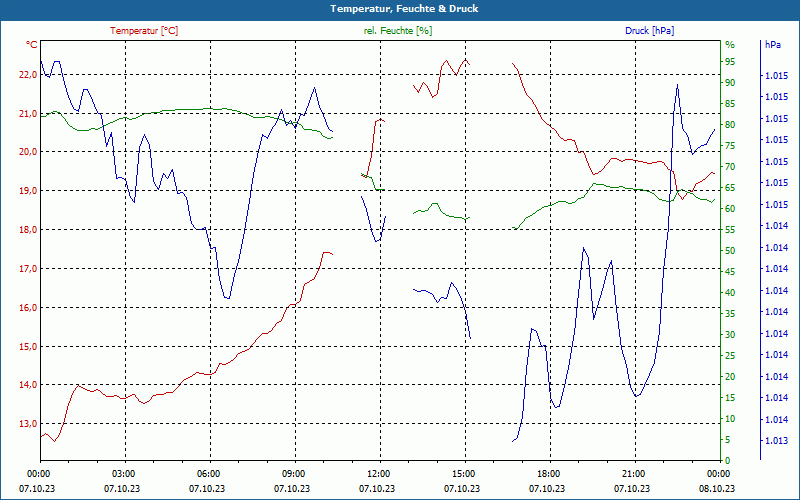
Task: Click the 55 humidity axis tick
Action: (730, 230)
